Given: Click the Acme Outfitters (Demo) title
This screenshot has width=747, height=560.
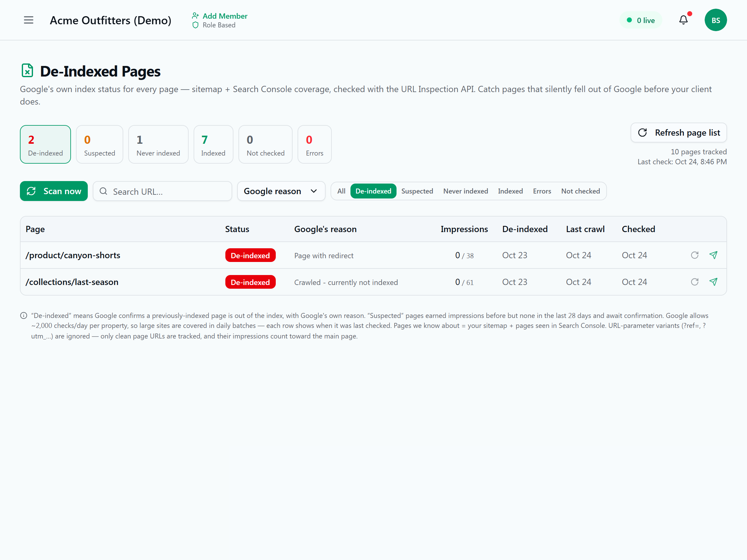Looking at the screenshot, I should click(x=110, y=20).
